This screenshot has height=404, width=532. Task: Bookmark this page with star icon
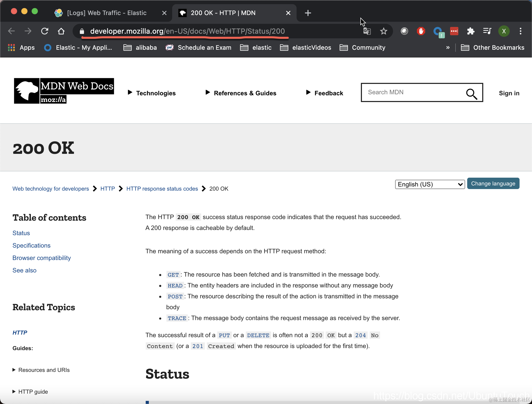pos(383,31)
